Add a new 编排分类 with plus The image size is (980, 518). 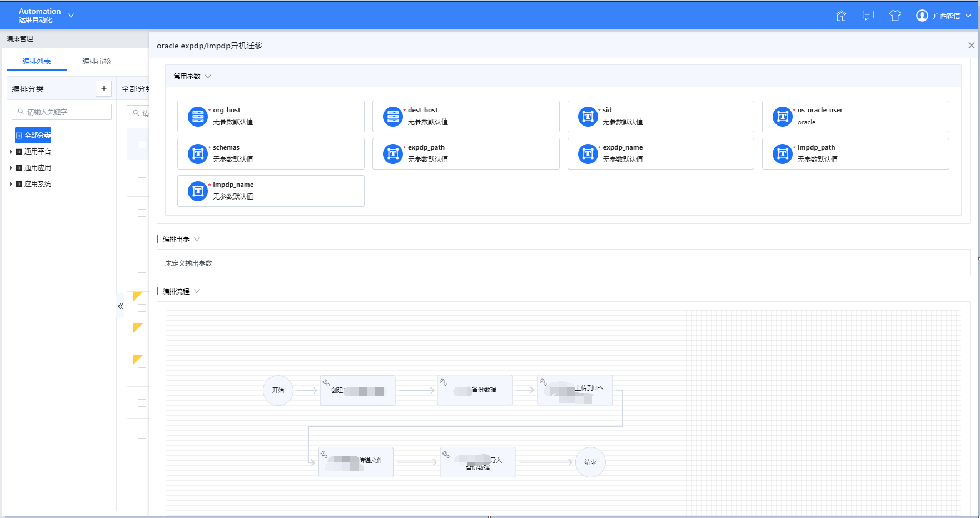click(x=104, y=88)
